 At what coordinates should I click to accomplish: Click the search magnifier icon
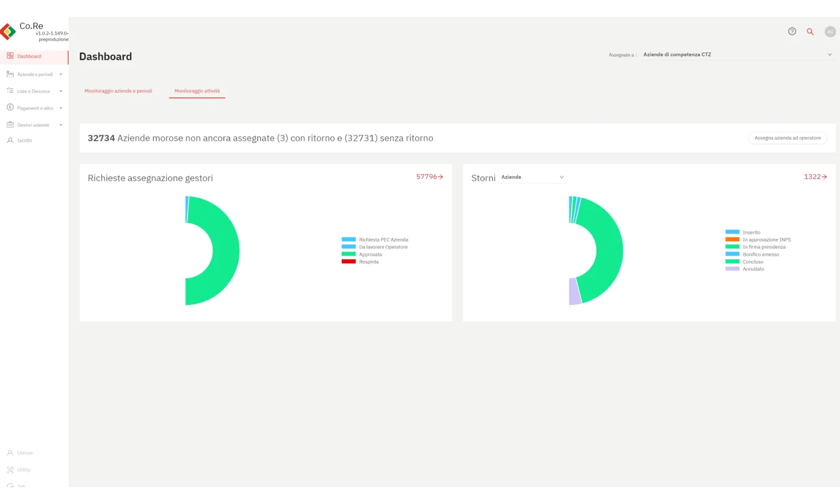[x=810, y=31]
